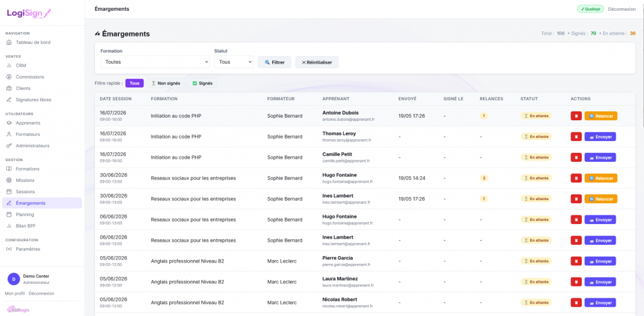This screenshot has width=644, height=316.
Task: Click the En attente count 36
Action: (x=633, y=34)
